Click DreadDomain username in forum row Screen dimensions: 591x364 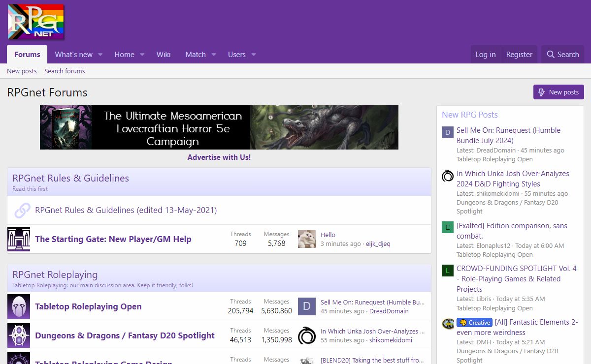[x=389, y=311]
